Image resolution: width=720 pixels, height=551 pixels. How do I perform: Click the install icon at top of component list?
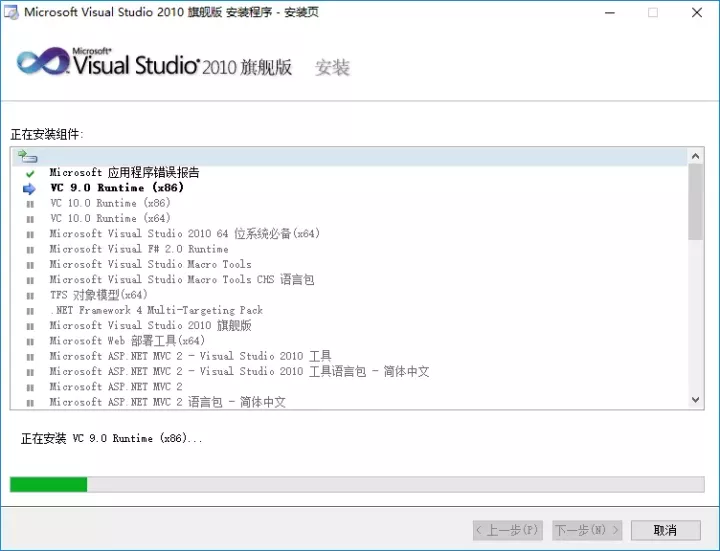tap(28, 157)
